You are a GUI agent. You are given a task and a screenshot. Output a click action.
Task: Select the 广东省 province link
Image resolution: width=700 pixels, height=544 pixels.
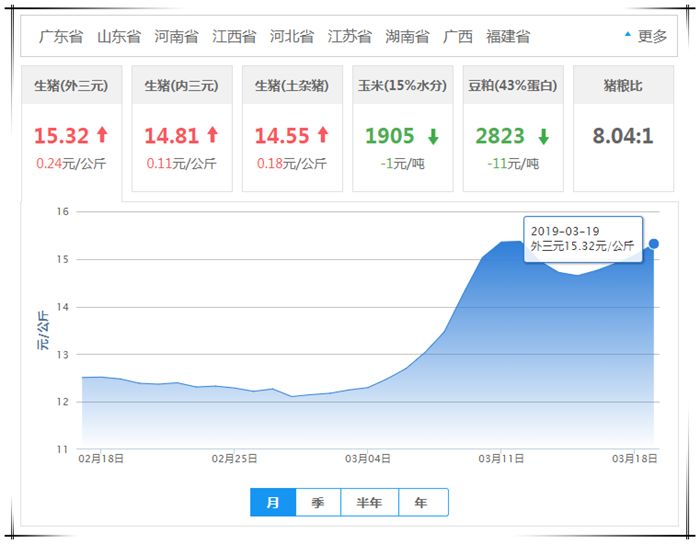point(62,36)
